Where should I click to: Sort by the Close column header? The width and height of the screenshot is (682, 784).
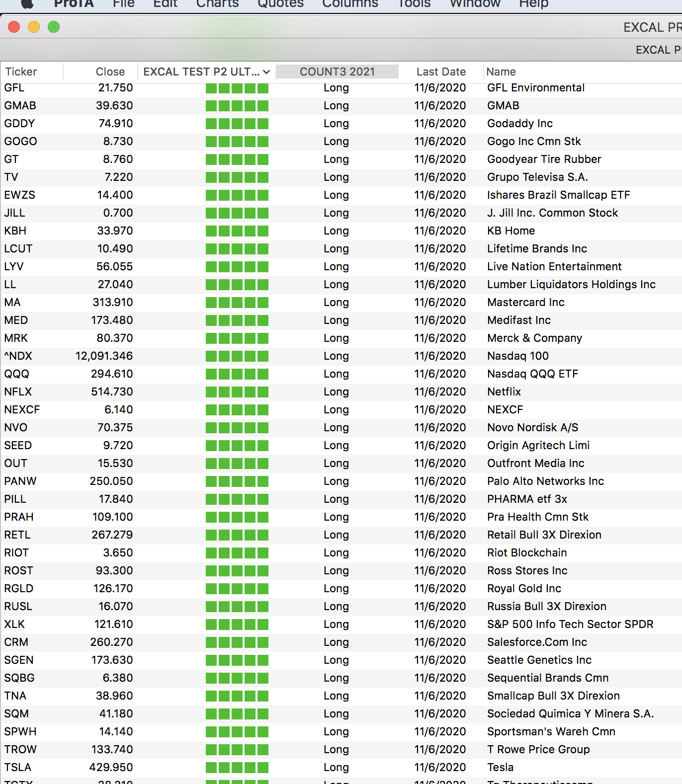110,72
